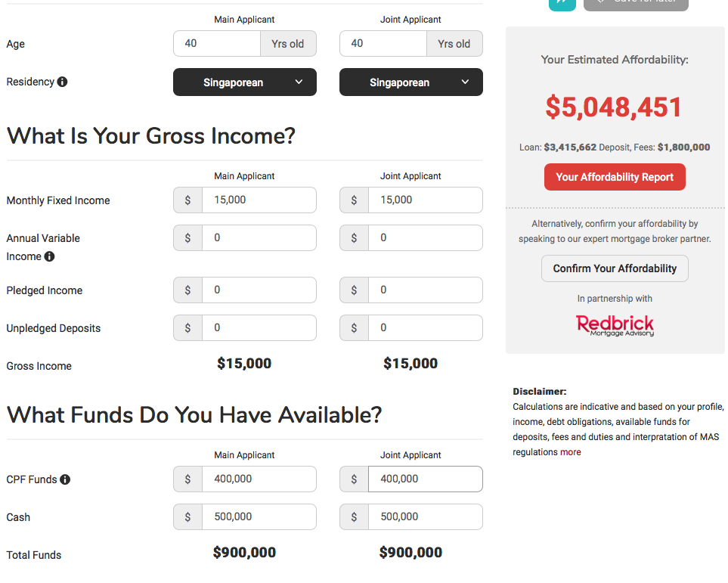Click the info icon beside CPF Funds
The image size is (728, 583).
tap(65, 479)
